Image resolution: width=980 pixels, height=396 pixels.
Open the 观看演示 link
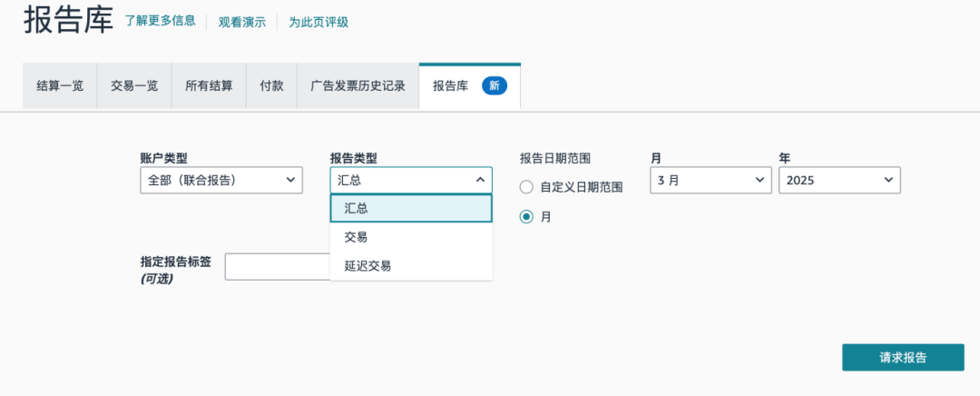point(242,22)
